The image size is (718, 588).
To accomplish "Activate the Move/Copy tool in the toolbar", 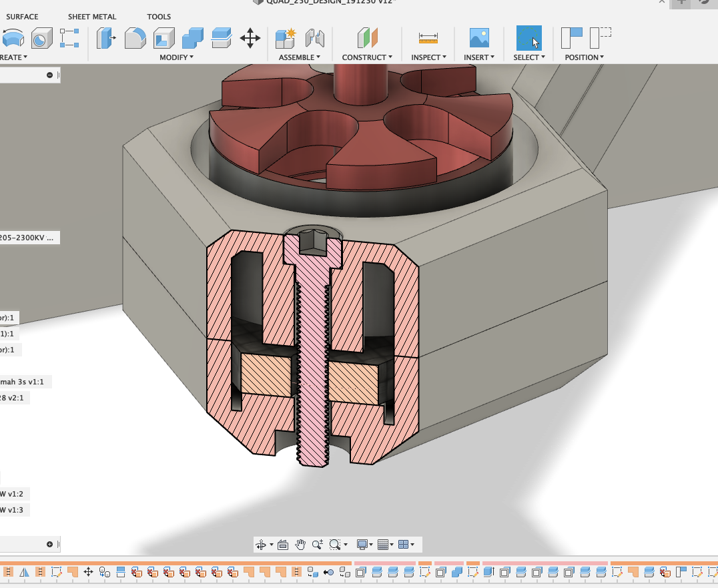I will (x=250, y=38).
